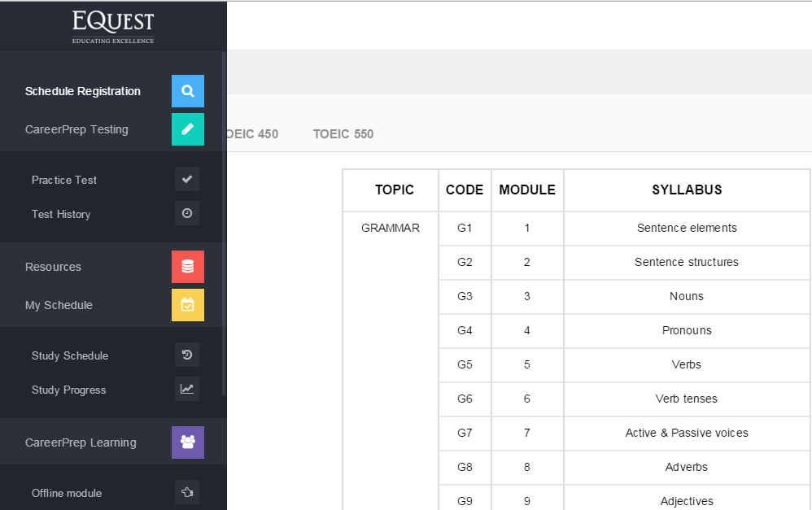Expand the CareerPrep Testing section
Image resolution: width=812 pixels, height=510 pixels.
pyautogui.click(x=76, y=129)
